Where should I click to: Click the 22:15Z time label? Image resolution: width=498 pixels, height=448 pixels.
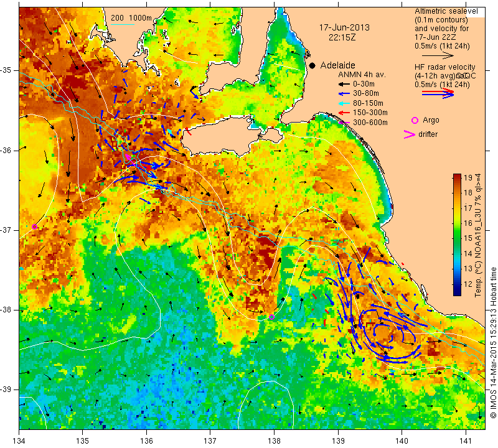(342, 37)
